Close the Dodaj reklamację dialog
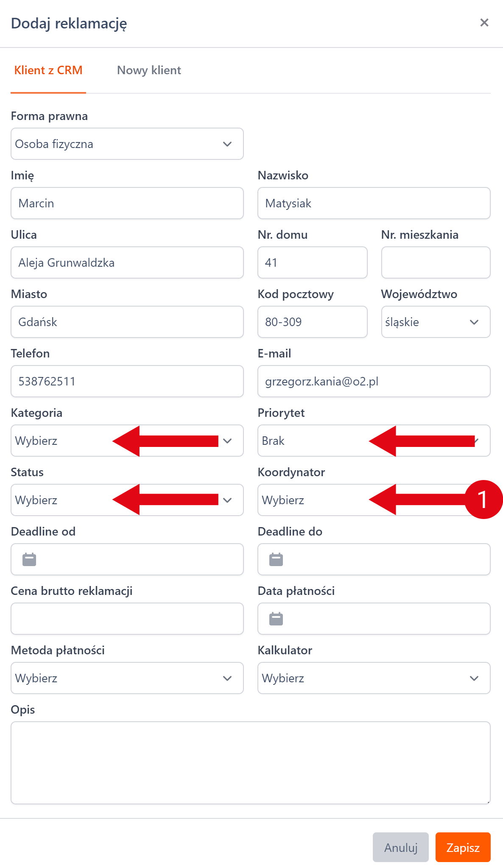 484,22
